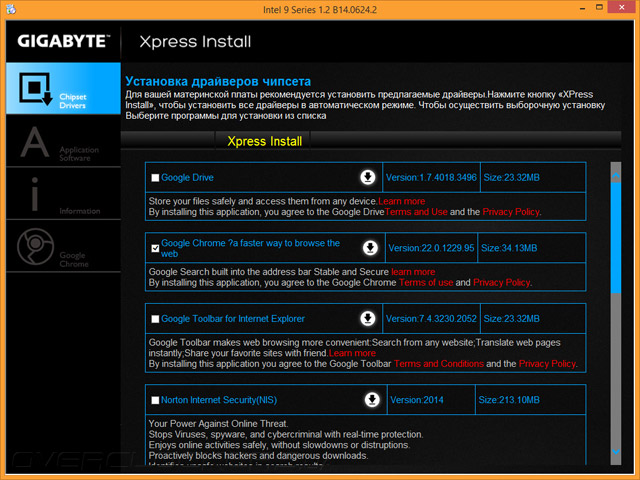Click the download icon for Google Chrome
Viewport: 640px width, 480px height.
pos(371,248)
